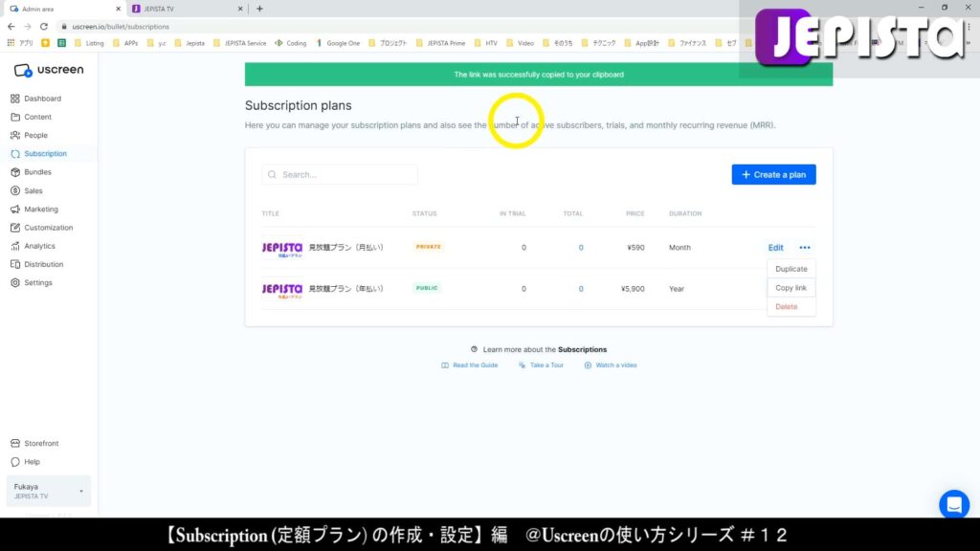Click the PUBLIC status badge
The width and height of the screenshot is (980, 551).
point(427,288)
